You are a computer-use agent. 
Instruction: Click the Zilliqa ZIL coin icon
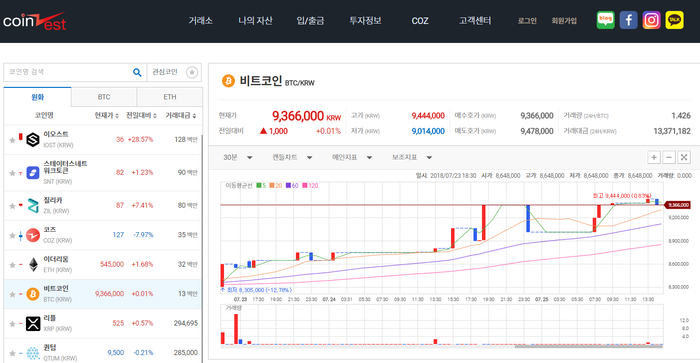(33, 205)
